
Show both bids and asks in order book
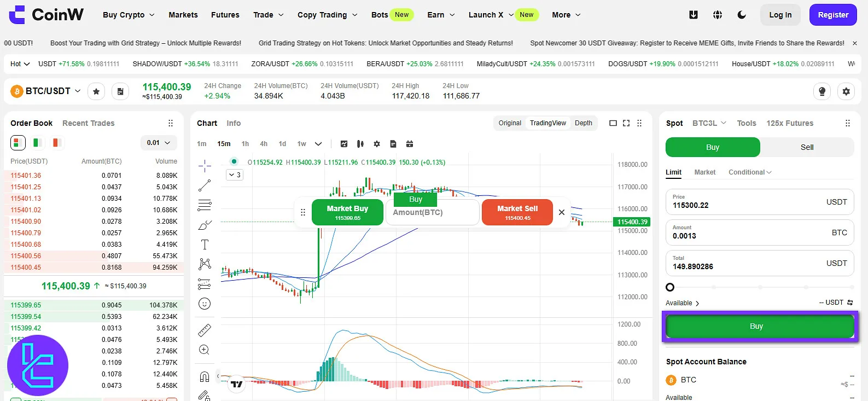point(18,143)
